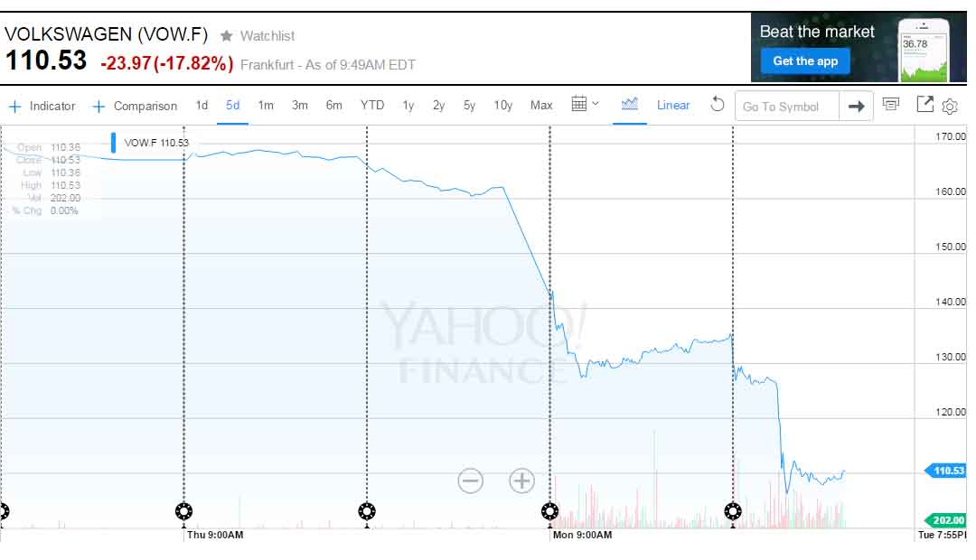Screen dimensions: 976x560
Task: Zoom in with the plus circle
Action: [x=522, y=481]
